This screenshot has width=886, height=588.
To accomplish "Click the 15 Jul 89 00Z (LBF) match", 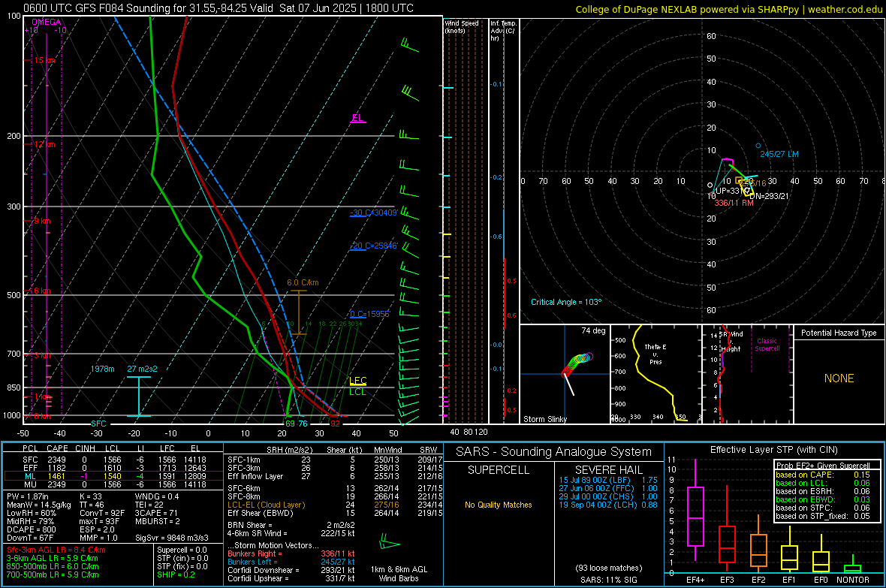I will (x=608, y=480).
